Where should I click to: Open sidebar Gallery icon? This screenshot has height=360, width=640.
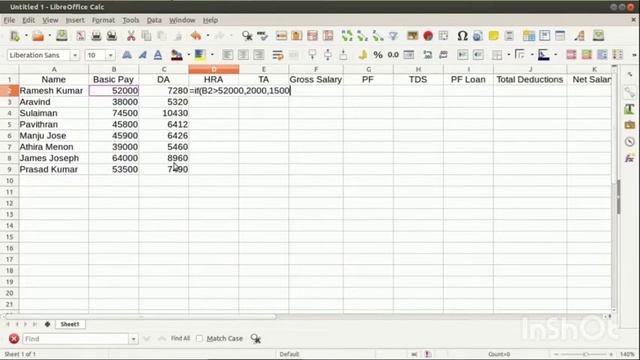point(629,125)
